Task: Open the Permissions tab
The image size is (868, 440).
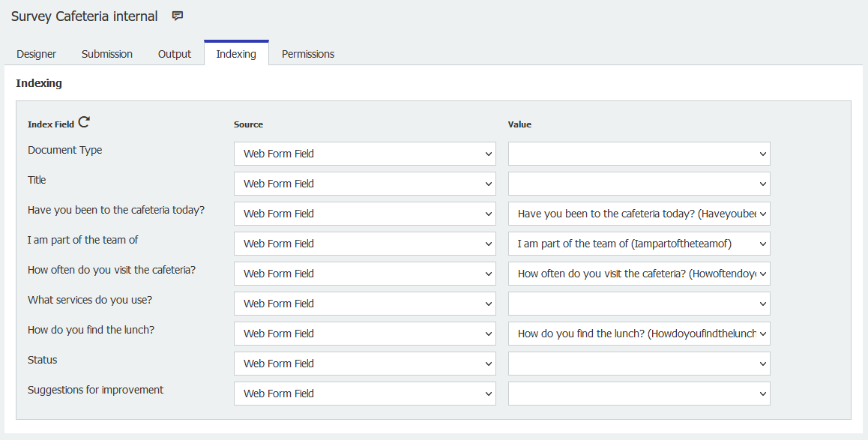Action: click(308, 54)
